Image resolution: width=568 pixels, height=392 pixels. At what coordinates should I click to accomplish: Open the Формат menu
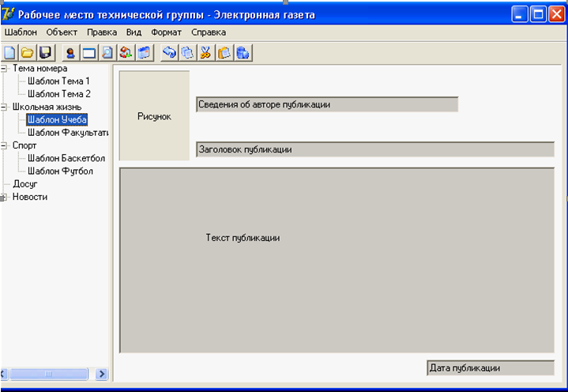point(166,32)
